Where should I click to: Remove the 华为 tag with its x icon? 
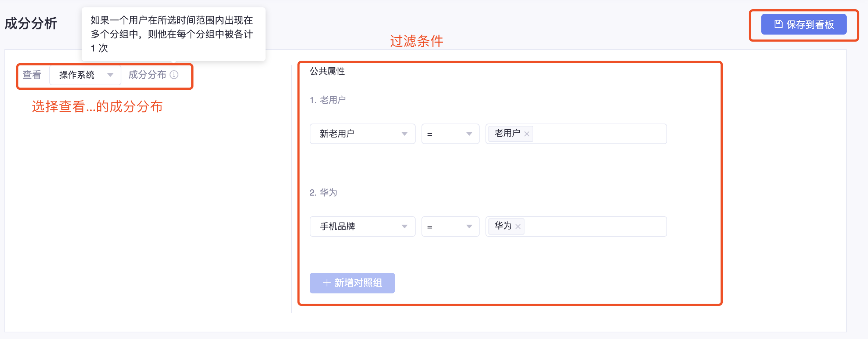(x=518, y=226)
